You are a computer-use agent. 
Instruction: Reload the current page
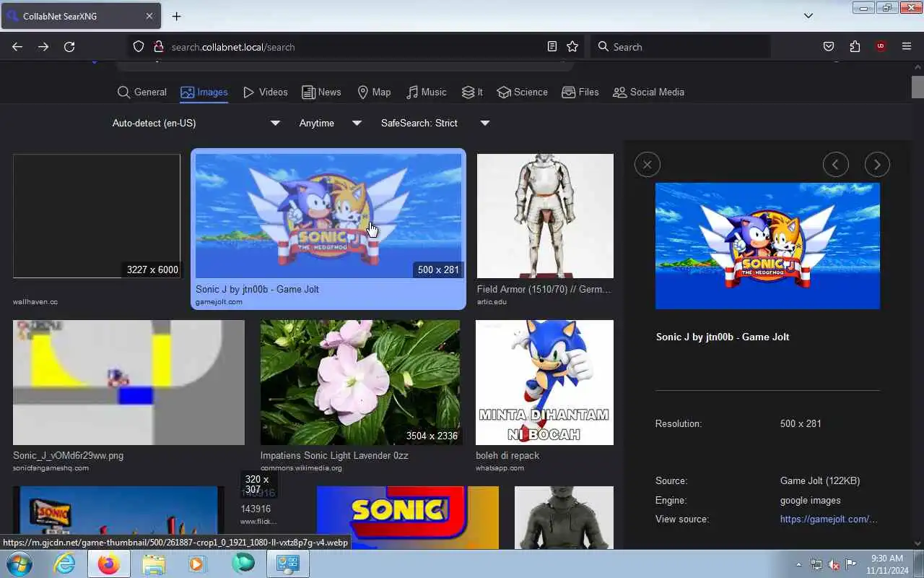[69, 47]
